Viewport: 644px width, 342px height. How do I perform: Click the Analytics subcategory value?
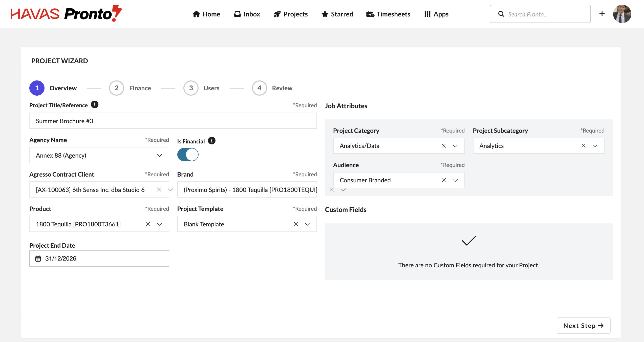491,146
